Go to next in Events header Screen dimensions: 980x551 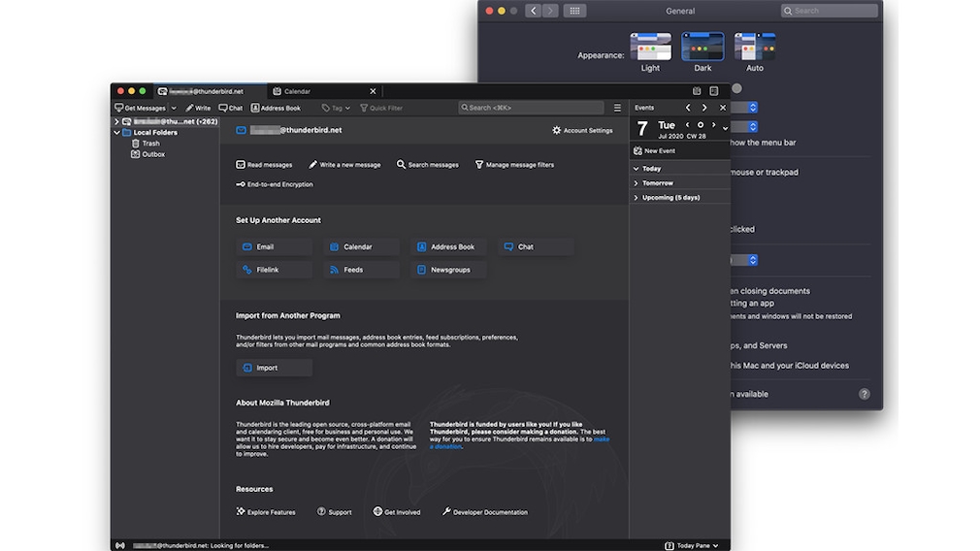704,108
